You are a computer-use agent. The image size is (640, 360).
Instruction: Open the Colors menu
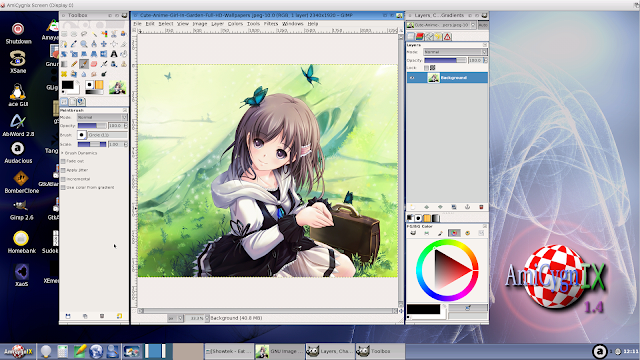click(235, 24)
